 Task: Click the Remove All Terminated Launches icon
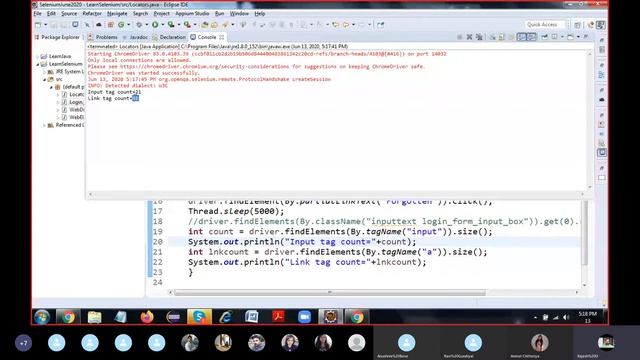click(479, 37)
